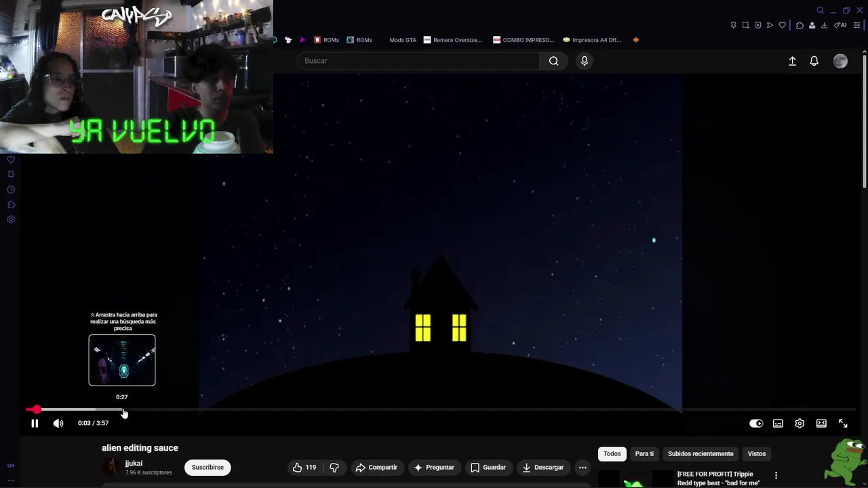Open sidebar pinboards pin icon
The width and height of the screenshot is (868, 488).
11,175
